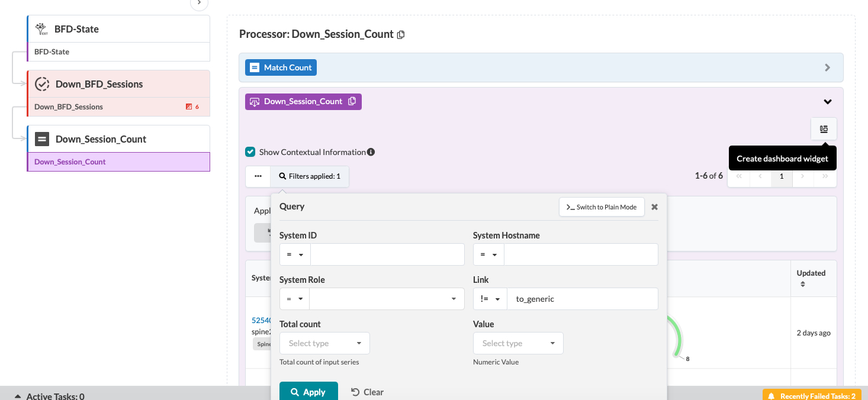Select the BFD-State output stage
The width and height of the screenshot is (868, 400).
tap(118, 52)
